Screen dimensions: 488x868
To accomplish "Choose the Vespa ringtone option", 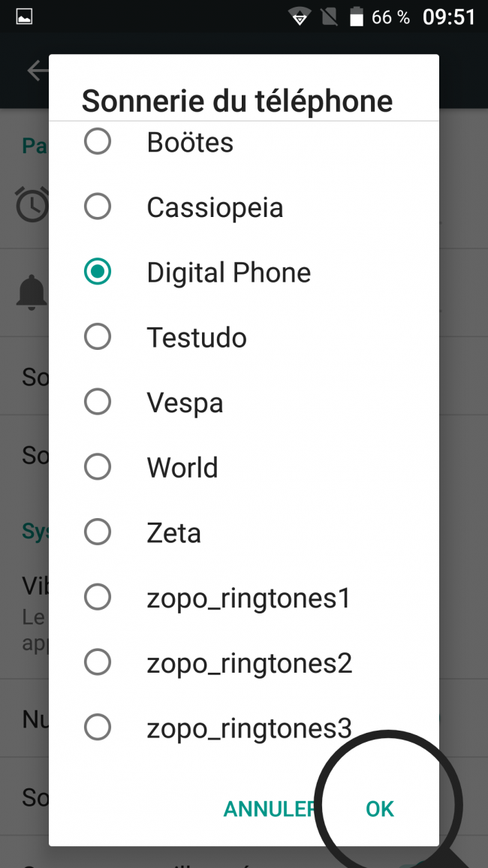I will point(243,402).
